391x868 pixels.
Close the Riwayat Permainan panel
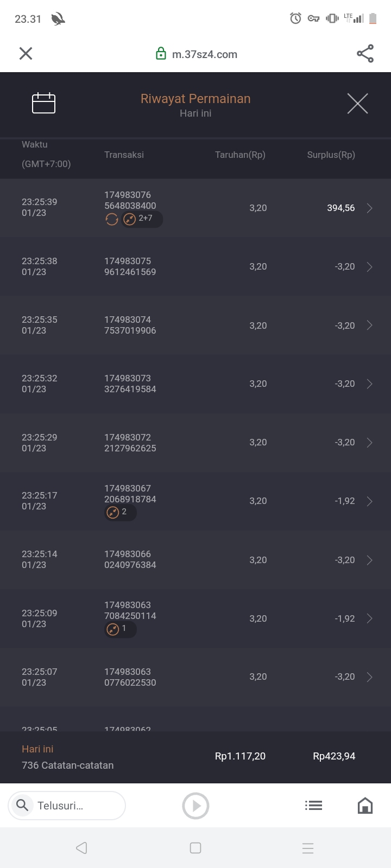click(357, 103)
